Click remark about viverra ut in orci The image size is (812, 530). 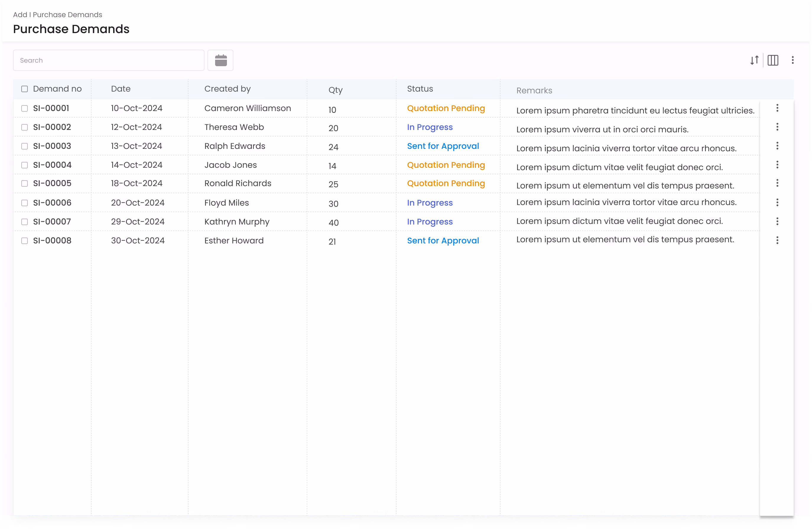(602, 129)
